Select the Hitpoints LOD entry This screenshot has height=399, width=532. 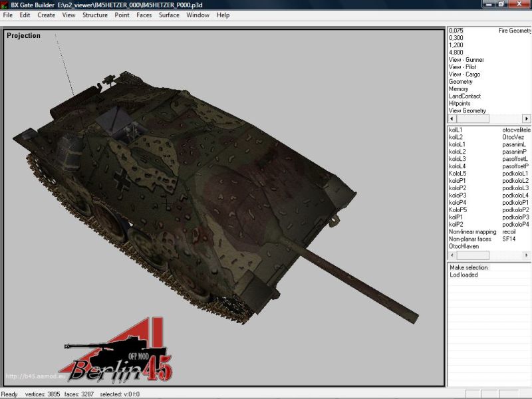[460, 104]
